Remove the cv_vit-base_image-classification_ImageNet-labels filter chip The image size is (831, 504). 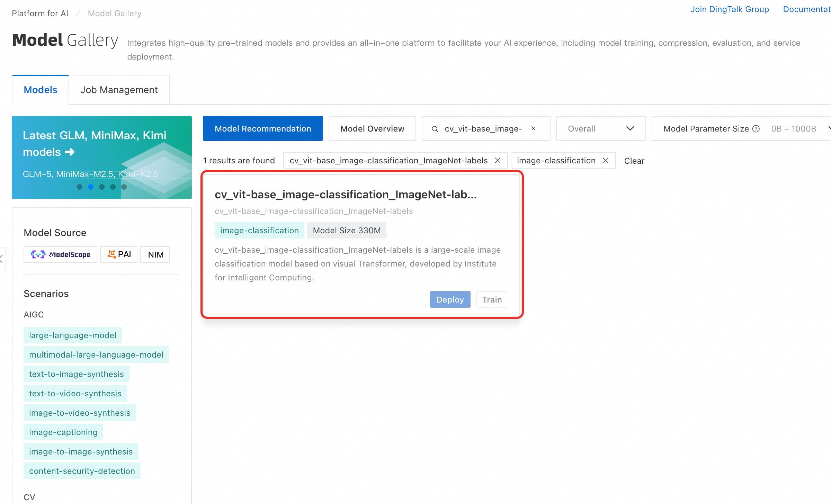pos(498,160)
